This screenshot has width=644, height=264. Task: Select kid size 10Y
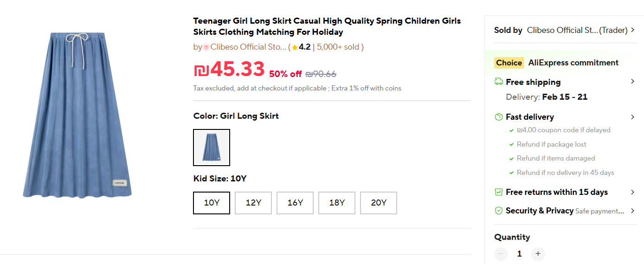point(212,203)
